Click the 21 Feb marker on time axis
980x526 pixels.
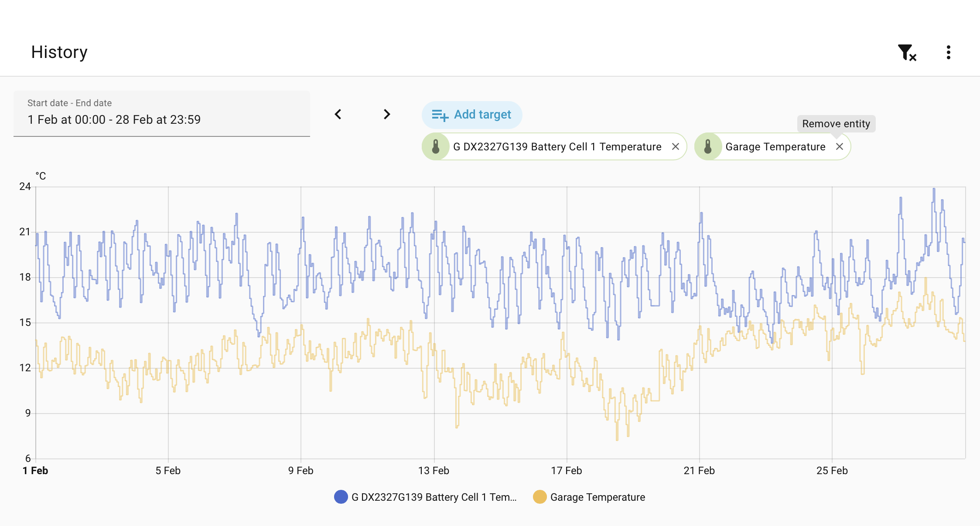coord(699,471)
